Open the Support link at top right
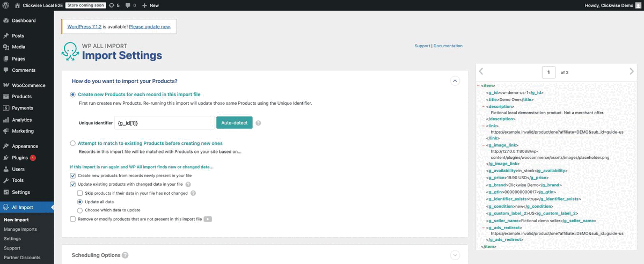644x264 pixels. coord(422,46)
